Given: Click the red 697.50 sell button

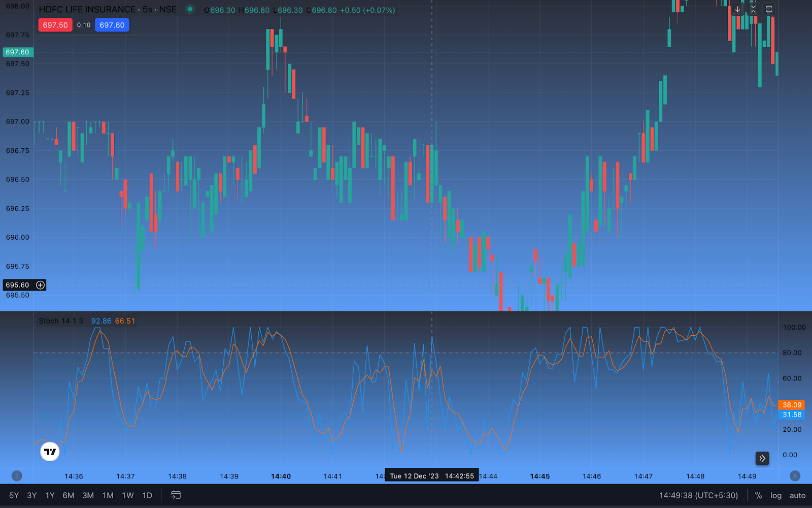Looking at the screenshot, I should 55,25.
